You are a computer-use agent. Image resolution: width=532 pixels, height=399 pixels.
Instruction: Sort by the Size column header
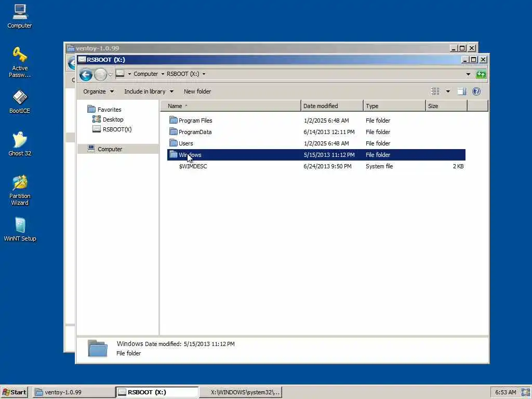(x=446, y=106)
